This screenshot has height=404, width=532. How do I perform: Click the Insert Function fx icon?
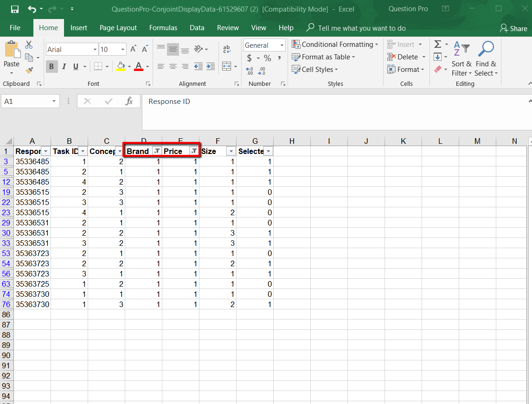click(x=129, y=102)
